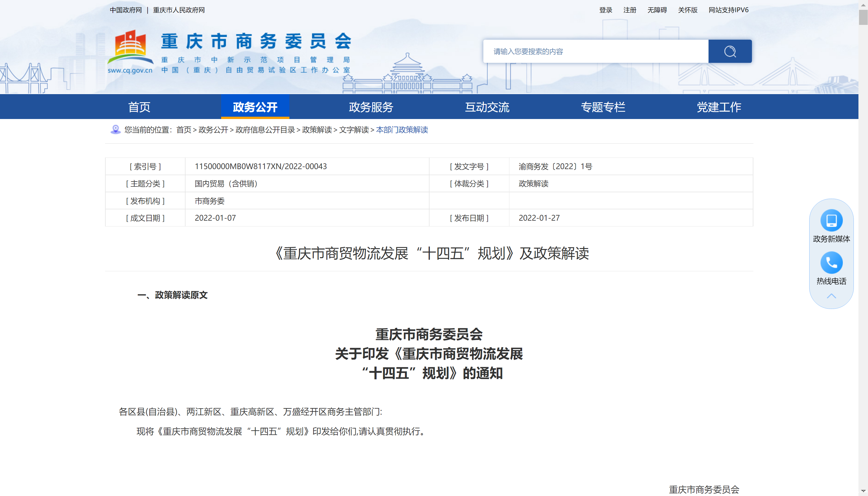
Task: Click the back-to-top chevron arrow
Action: tap(831, 296)
